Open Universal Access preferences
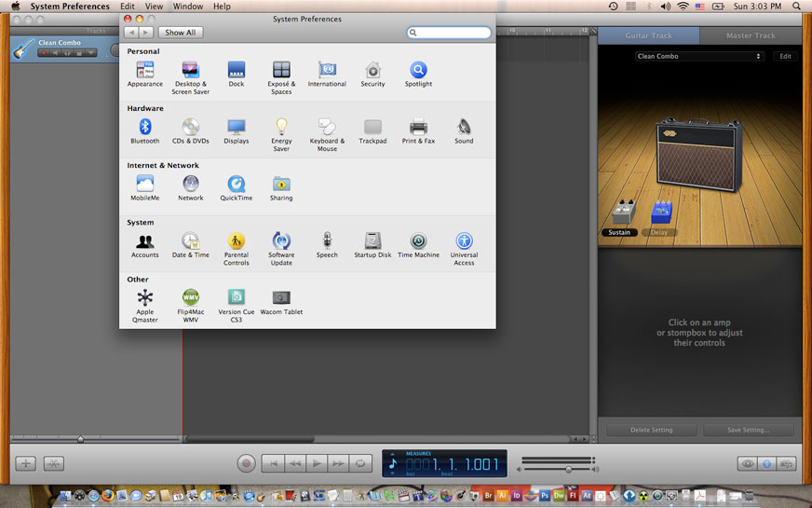This screenshot has width=812, height=508. coord(464,241)
